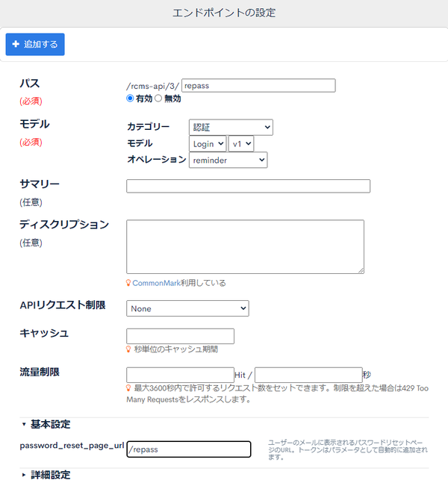Click the password_reset_page_url label

(72, 446)
